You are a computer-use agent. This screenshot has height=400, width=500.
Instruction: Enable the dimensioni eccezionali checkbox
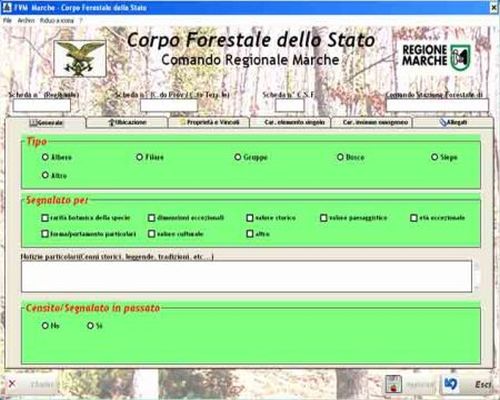click(x=151, y=218)
